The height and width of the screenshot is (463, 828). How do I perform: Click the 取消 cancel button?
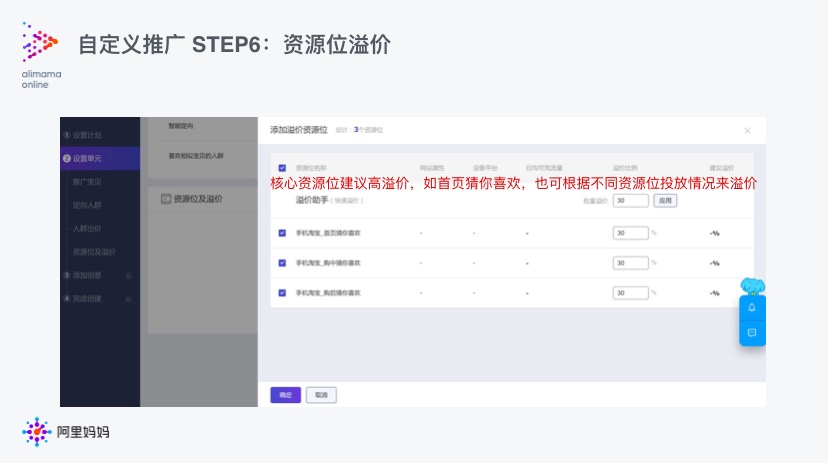(321, 395)
